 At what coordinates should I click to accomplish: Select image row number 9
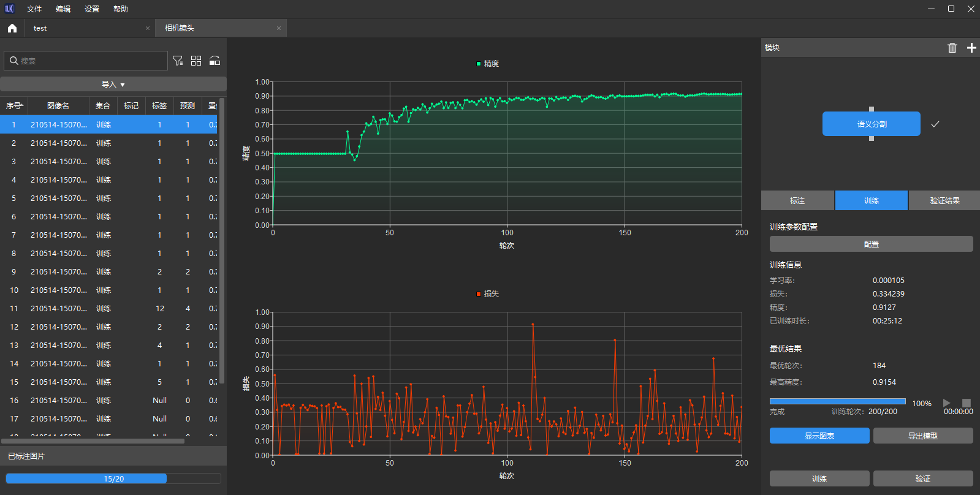point(108,271)
